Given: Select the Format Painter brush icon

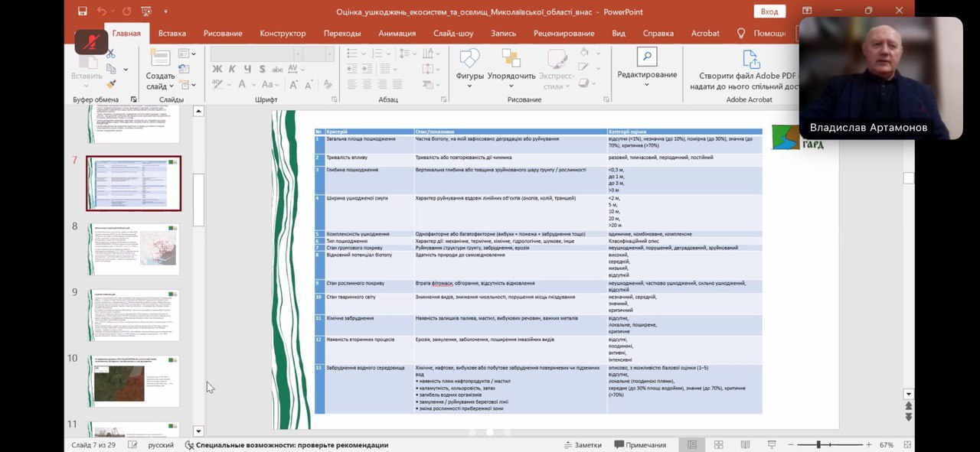Looking at the screenshot, I should [x=110, y=84].
